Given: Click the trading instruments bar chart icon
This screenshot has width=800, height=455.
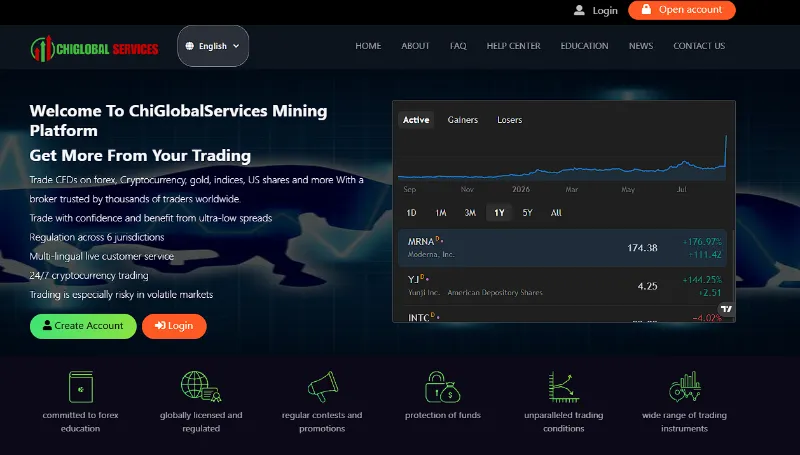Looking at the screenshot, I should (x=685, y=387).
